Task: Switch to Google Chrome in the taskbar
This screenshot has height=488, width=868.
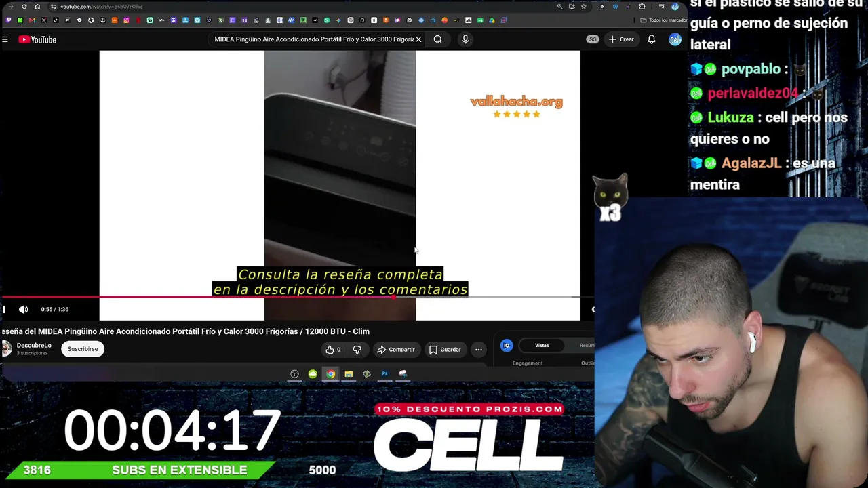Action: coord(330,374)
